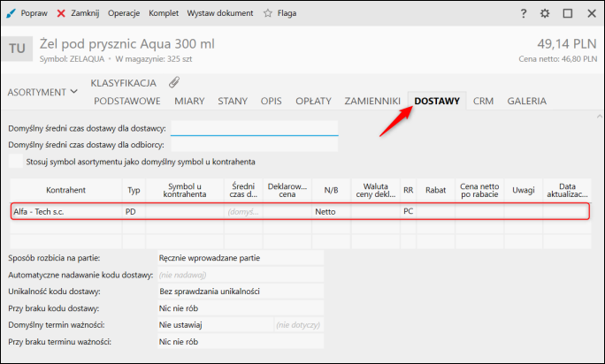Click the Uwagi column header
The width and height of the screenshot is (605, 364).
point(524,190)
